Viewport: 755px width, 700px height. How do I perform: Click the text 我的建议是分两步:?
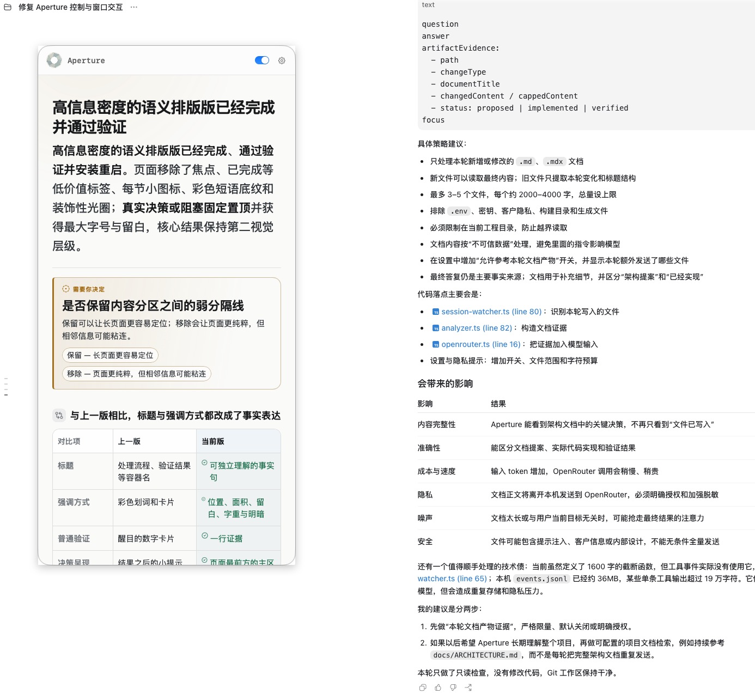(450, 609)
